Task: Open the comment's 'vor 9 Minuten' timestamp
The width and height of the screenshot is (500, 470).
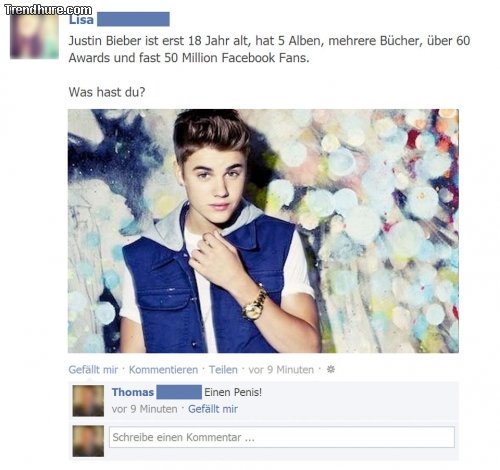Action: [144, 409]
